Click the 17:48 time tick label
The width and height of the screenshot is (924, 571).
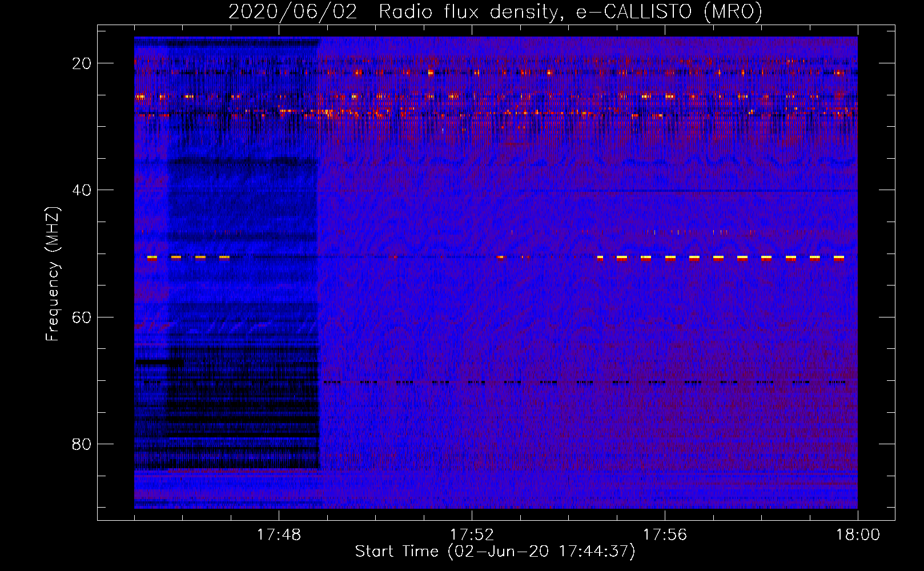279,535
